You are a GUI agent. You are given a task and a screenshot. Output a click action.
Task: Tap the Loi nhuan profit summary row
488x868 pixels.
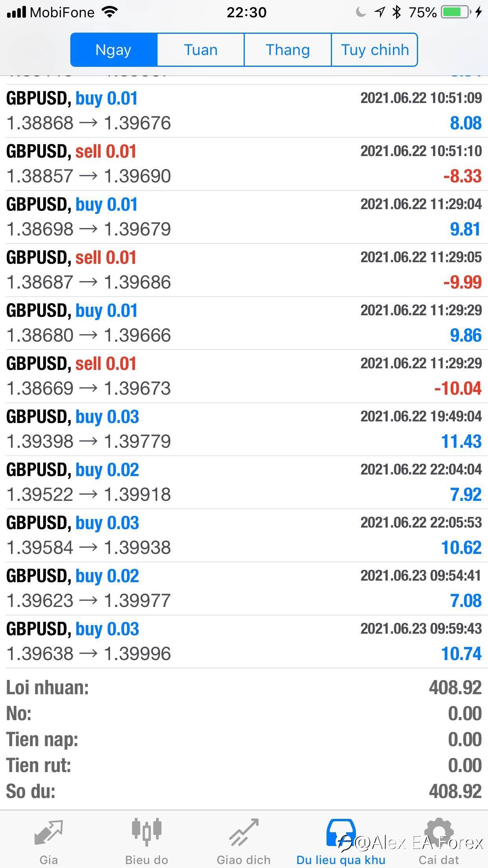click(244, 688)
